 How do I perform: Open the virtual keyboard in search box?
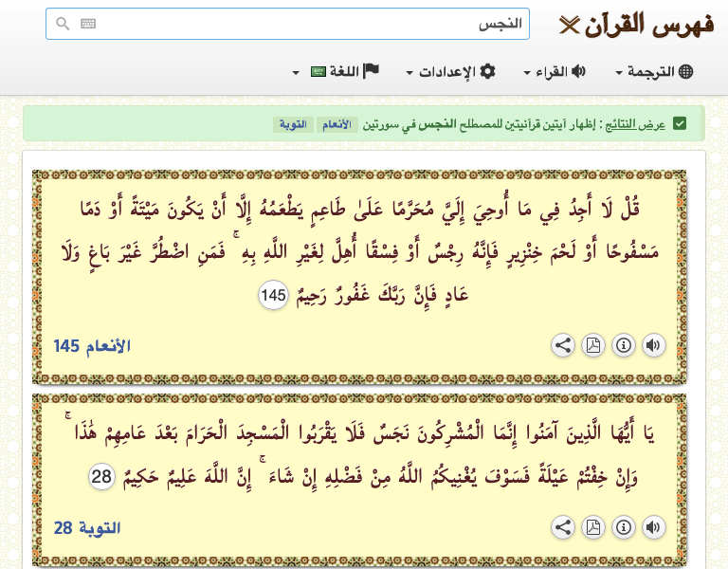pos(88,24)
